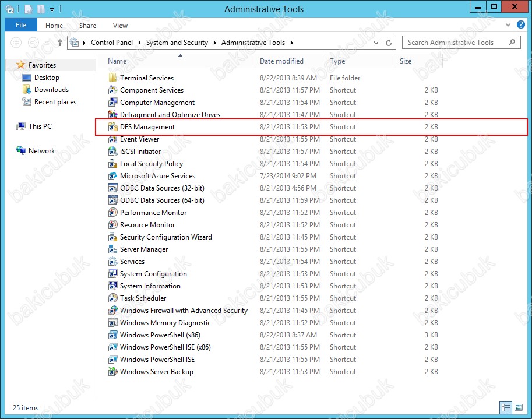Sort by the Type column header

(361, 61)
